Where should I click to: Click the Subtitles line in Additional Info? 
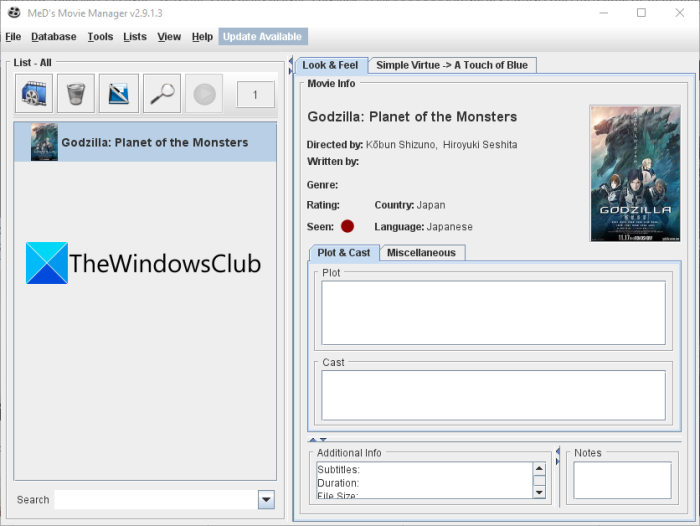(338, 469)
